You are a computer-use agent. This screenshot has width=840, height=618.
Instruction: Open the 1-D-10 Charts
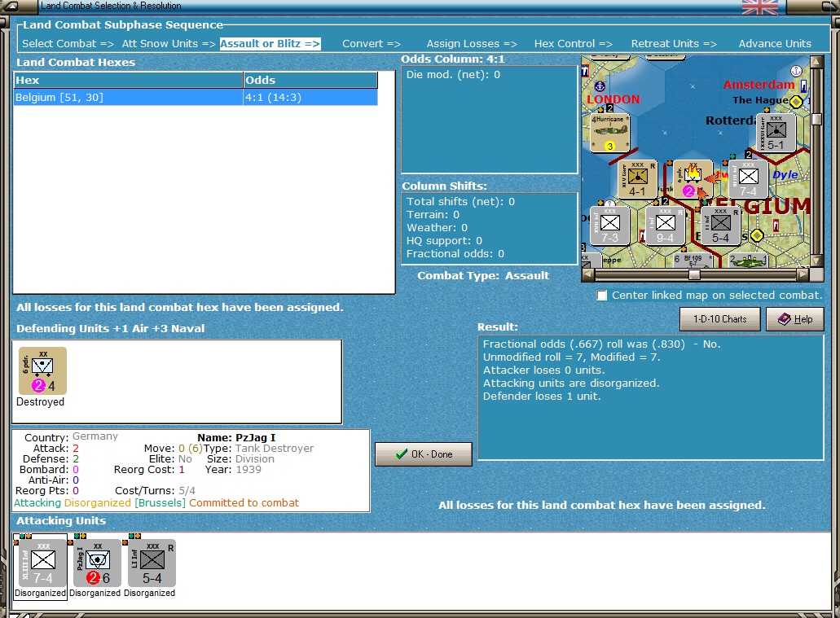coord(720,319)
